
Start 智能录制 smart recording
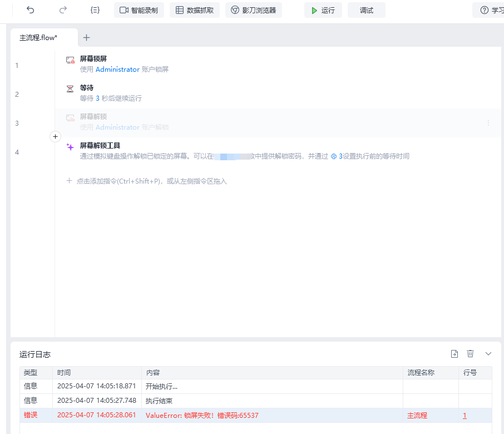click(x=139, y=10)
